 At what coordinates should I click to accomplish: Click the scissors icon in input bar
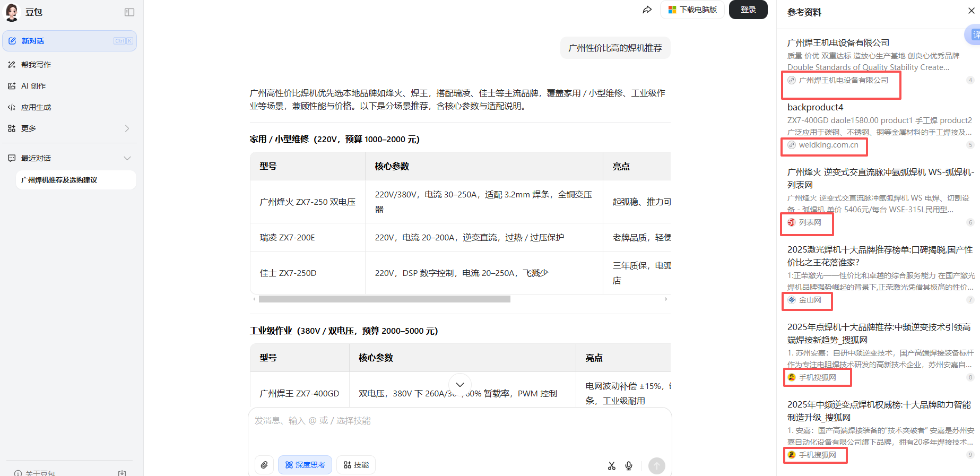coord(612,465)
